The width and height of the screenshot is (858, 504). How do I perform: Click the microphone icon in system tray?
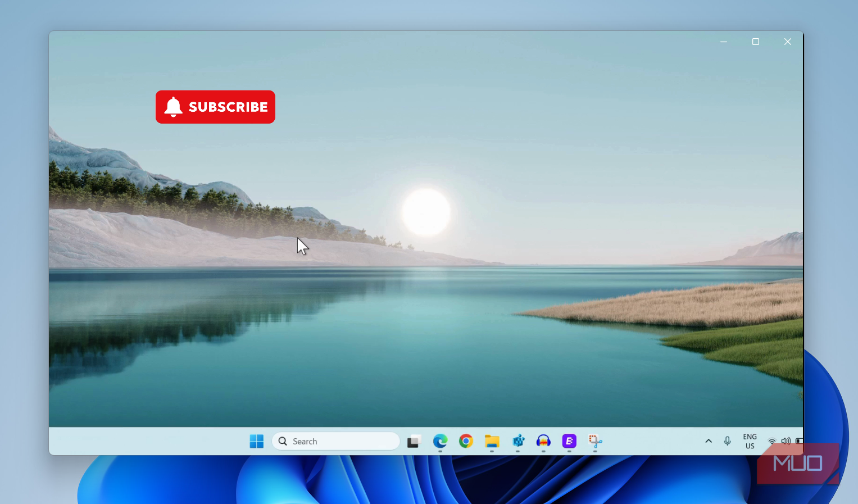tap(728, 442)
